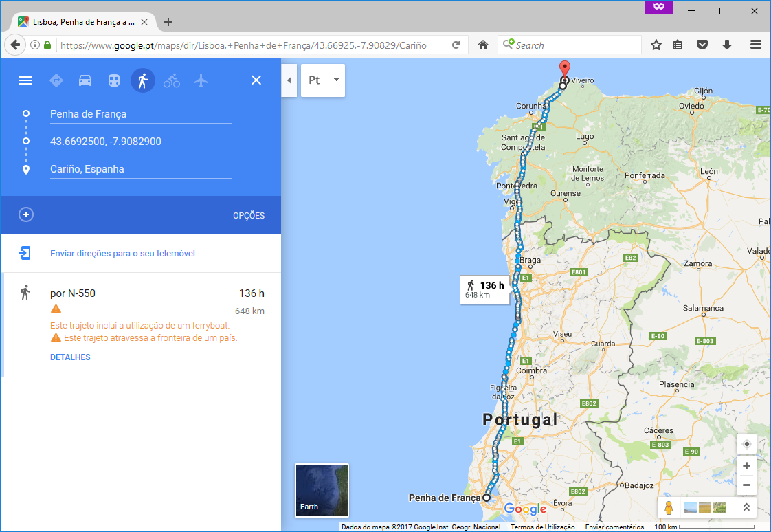
Task: Select the cycling travel mode icon
Action: [x=172, y=80]
